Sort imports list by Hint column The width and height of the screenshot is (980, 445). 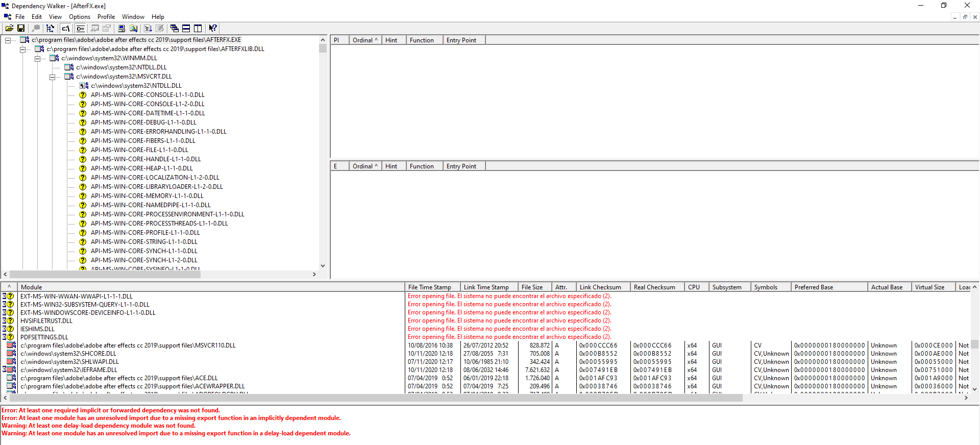pyautogui.click(x=394, y=40)
